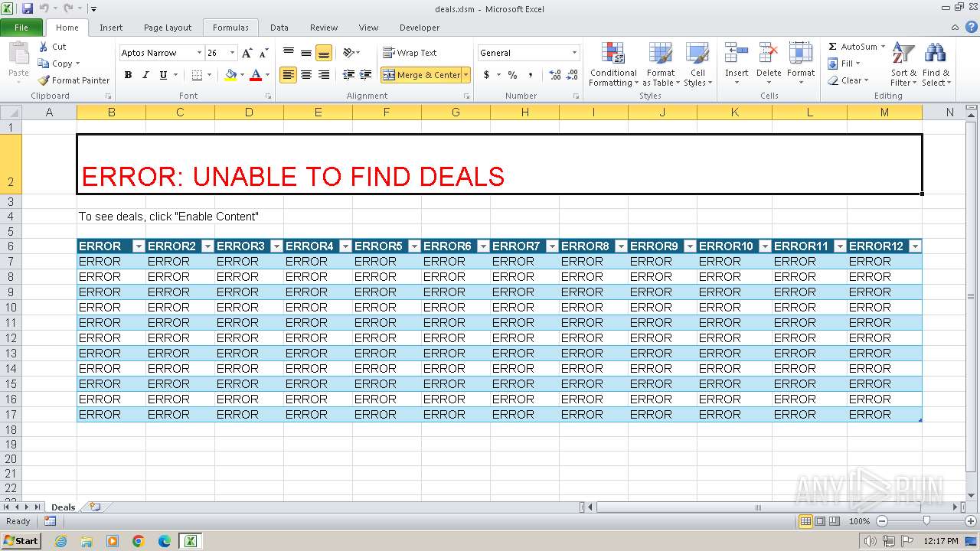The width and height of the screenshot is (980, 551).
Task: Open the font size dropdown
Action: 232,53
